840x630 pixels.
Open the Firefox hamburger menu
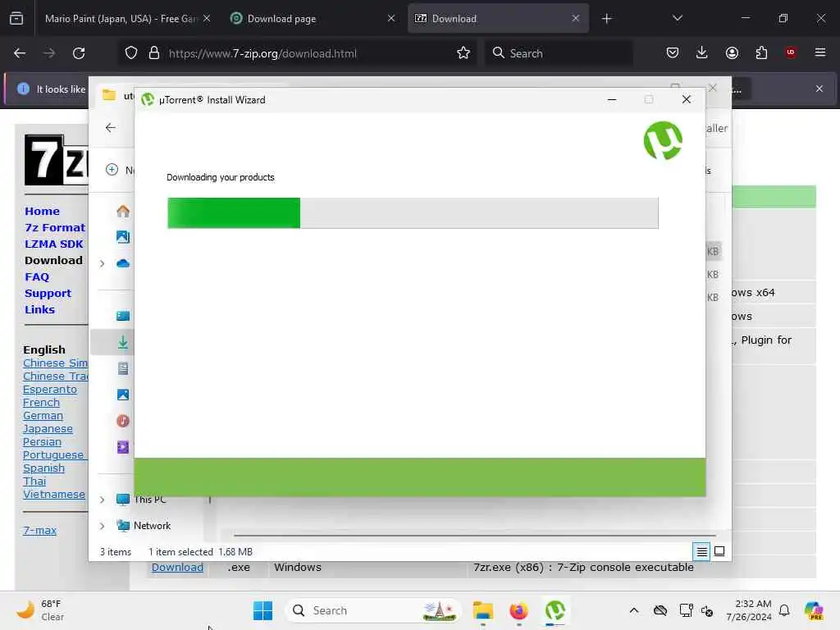[820, 52]
